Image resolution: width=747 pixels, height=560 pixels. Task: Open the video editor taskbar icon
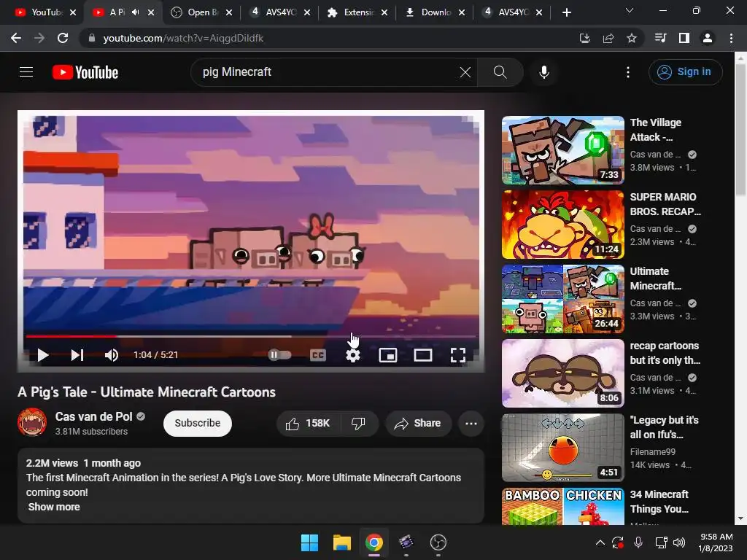pyautogui.click(x=406, y=542)
